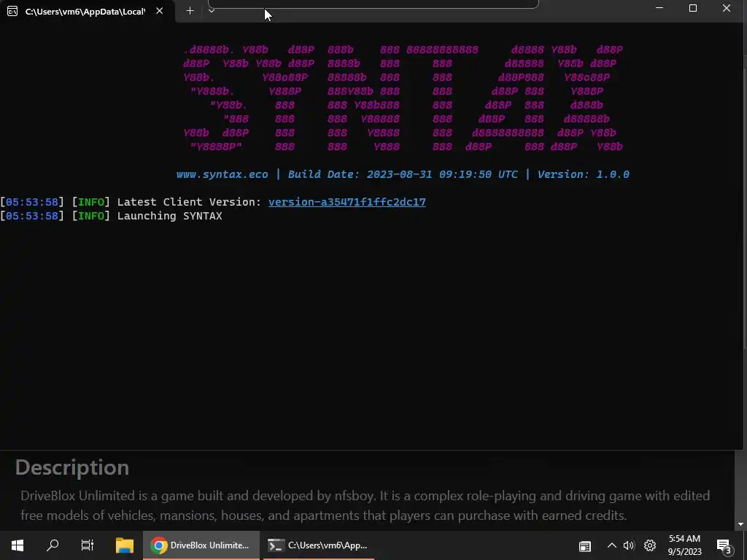Image resolution: width=747 pixels, height=560 pixels.
Task: Open the volume control speaker icon
Action: click(629, 545)
